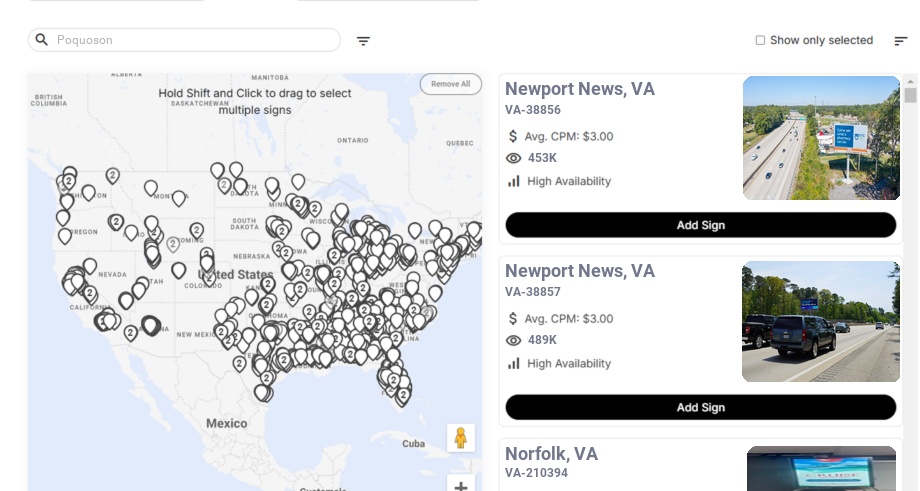The image size is (920, 491).
Task: Open the filter icon beside search
Action: point(364,41)
